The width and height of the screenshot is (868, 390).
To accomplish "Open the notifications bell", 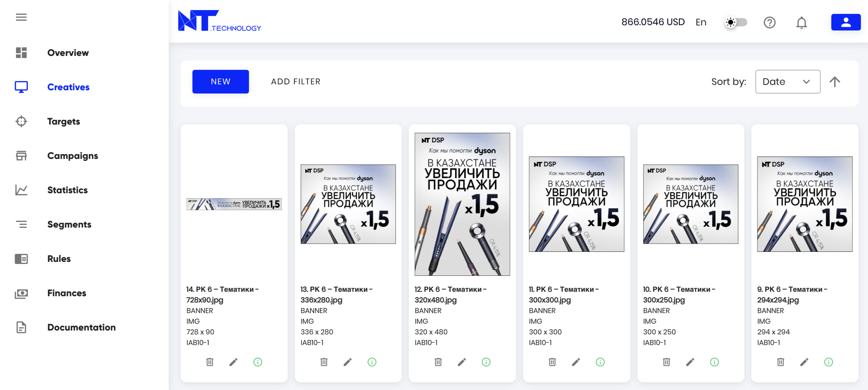I will [802, 22].
